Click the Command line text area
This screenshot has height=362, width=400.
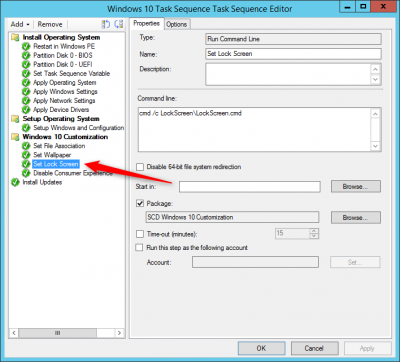pyautogui.click(x=255, y=130)
